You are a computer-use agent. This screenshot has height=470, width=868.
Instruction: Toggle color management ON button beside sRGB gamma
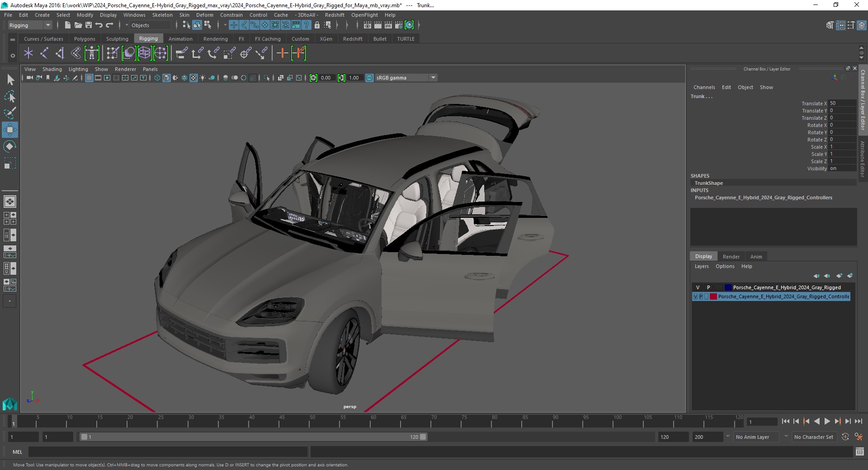(369, 78)
